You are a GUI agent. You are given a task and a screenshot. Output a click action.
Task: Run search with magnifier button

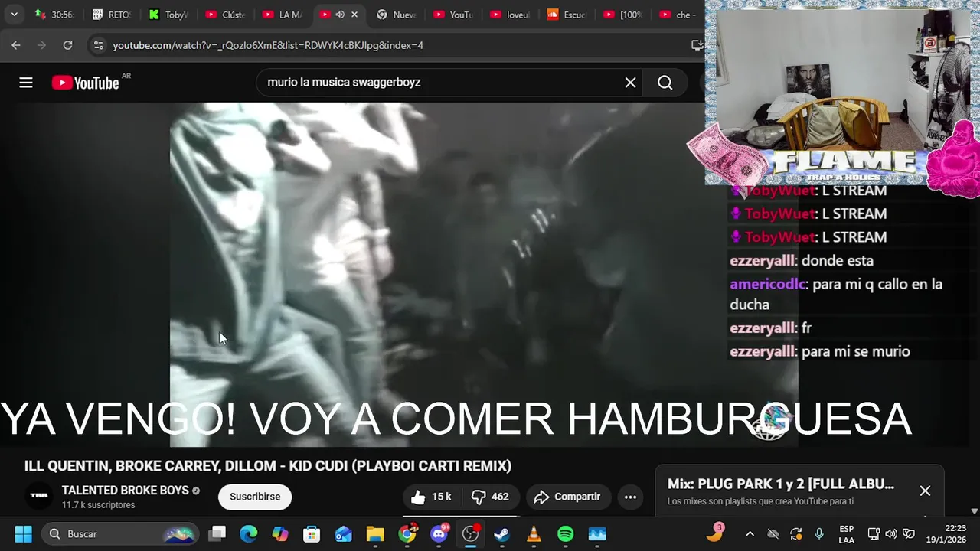[x=665, y=83]
